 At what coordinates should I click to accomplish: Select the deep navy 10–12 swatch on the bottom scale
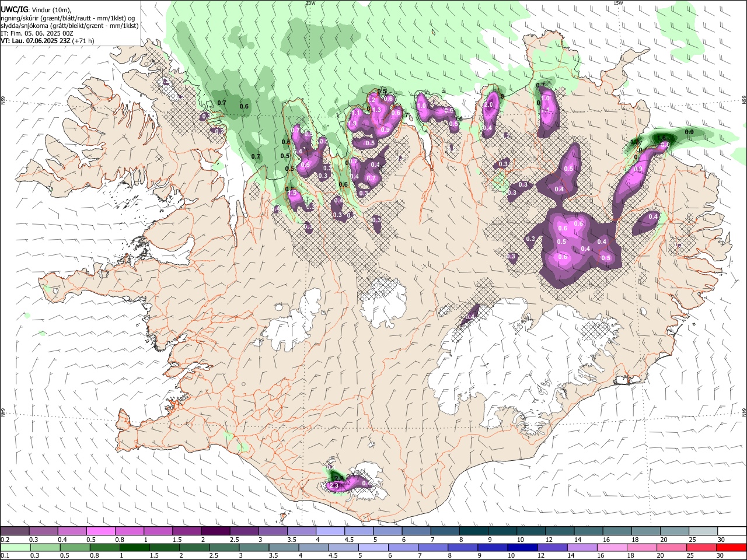522,548
